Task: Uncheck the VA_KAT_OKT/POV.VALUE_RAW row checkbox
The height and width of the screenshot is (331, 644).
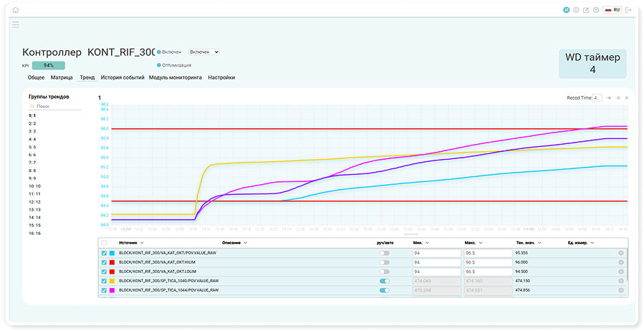Action: coord(105,253)
